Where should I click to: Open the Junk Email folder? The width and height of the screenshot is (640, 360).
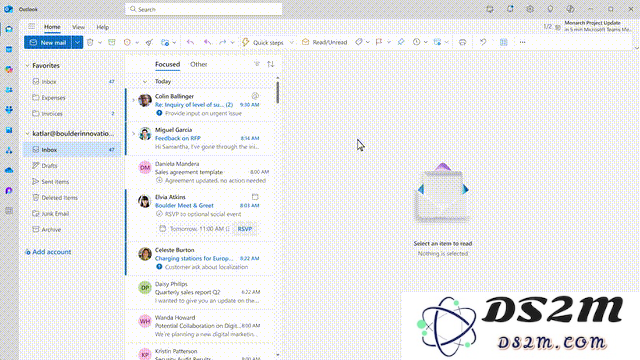(x=72, y=213)
